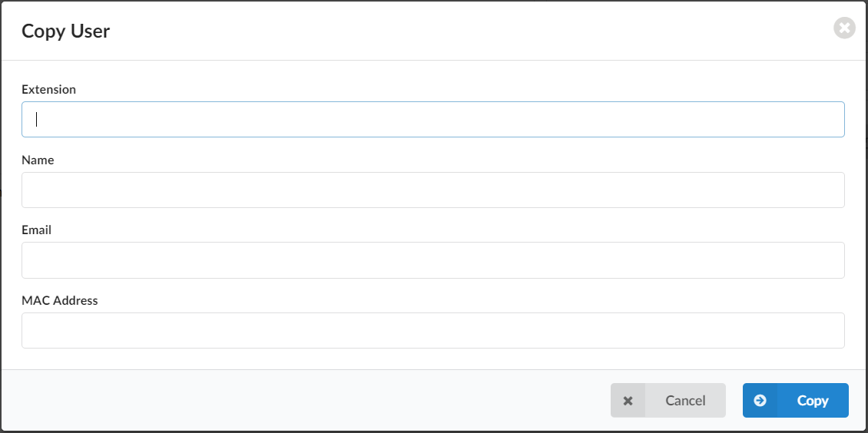Click the empty footer area left of Cancel
This screenshot has height=433, width=868.
pos(307,401)
